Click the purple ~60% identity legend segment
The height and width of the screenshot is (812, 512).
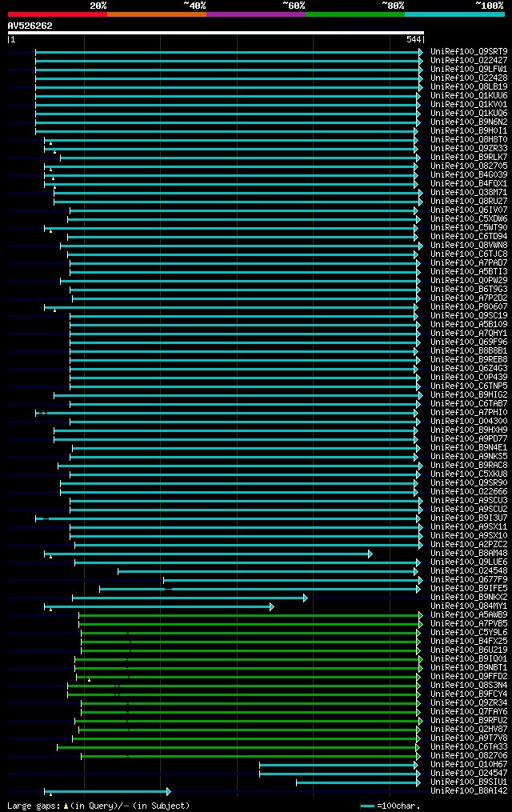click(x=256, y=14)
